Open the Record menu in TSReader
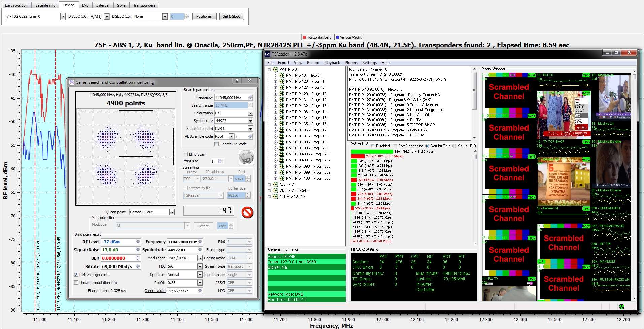Viewport: 644px width, 329px height. click(x=313, y=63)
